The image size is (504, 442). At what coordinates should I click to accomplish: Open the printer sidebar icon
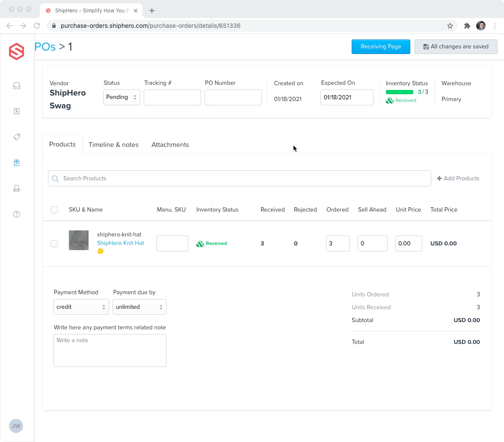17,188
